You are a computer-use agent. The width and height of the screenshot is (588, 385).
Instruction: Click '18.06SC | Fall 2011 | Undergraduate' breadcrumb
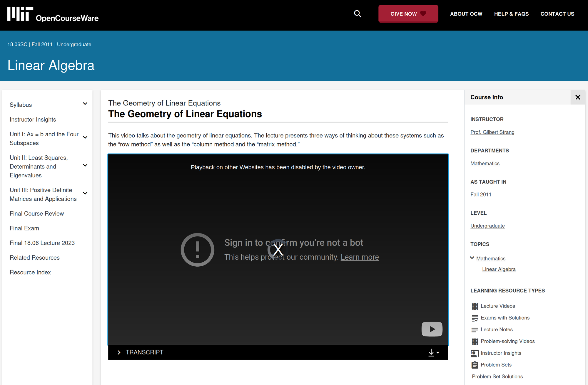pyautogui.click(x=49, y=44)
